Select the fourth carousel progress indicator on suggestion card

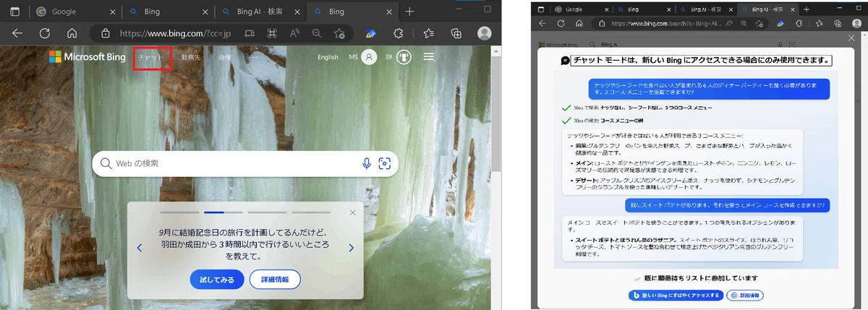tap(311, 212)
